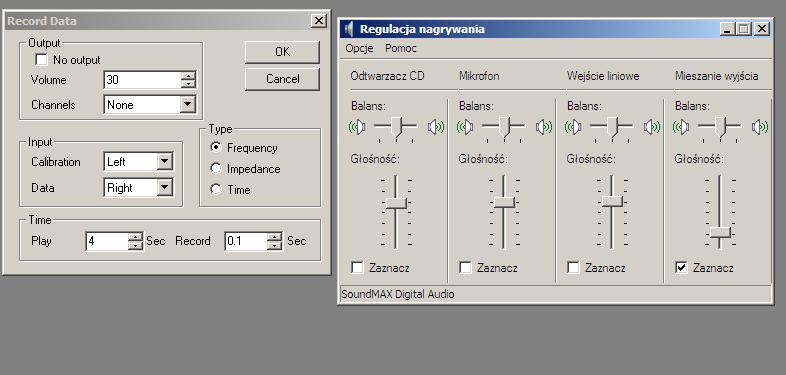
Task: Enable the No output checkbox
Action: click(42, 60)
